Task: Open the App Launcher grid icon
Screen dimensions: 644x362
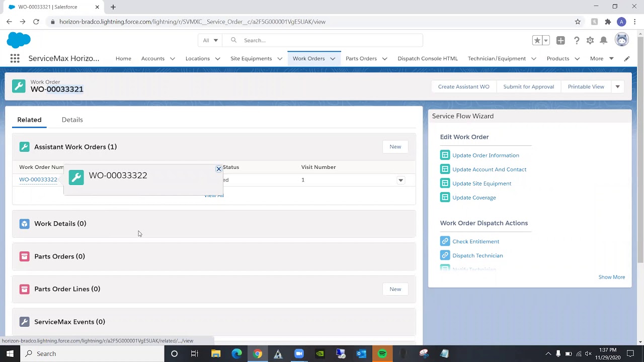Action: pos(15,58)
